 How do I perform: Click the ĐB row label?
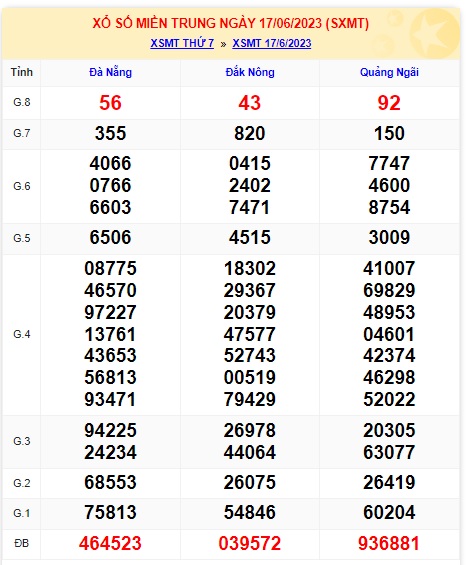coord(22,543)
